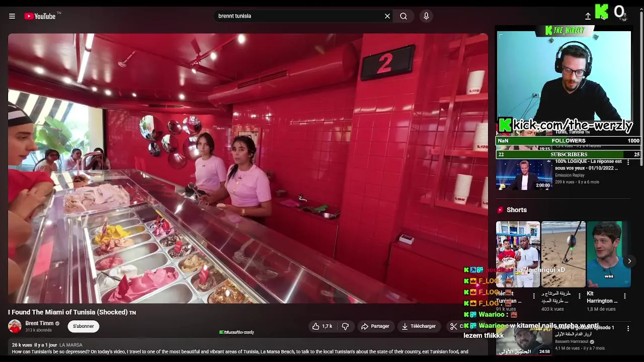Open Brent Timm channel avatar
Viewport: 644px width, 362px height.
[x=15, y=326]
